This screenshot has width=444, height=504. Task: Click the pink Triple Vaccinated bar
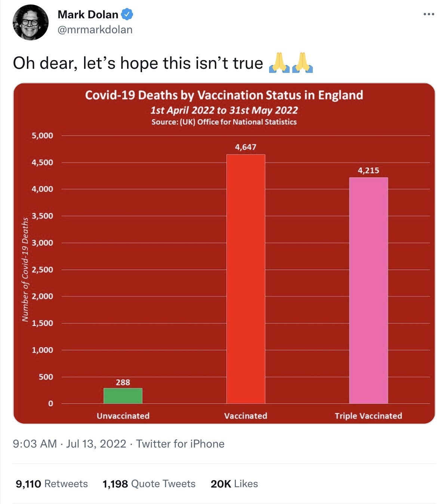369,291
